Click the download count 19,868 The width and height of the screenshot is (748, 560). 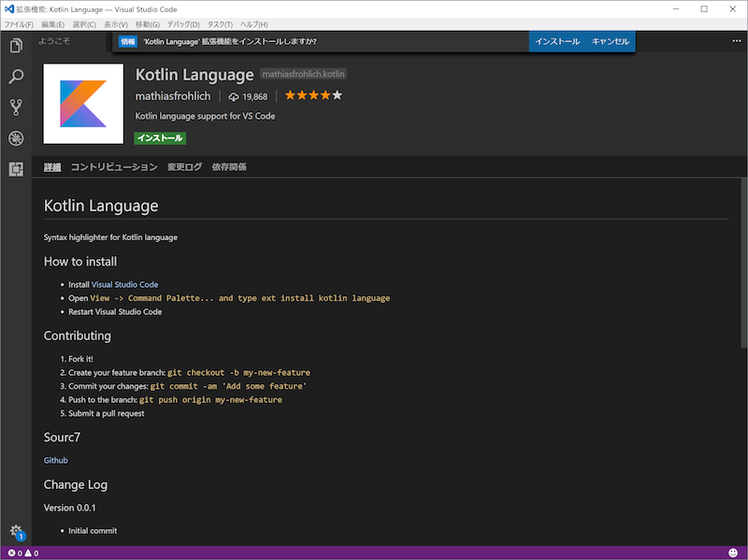[x=248, y=97]
